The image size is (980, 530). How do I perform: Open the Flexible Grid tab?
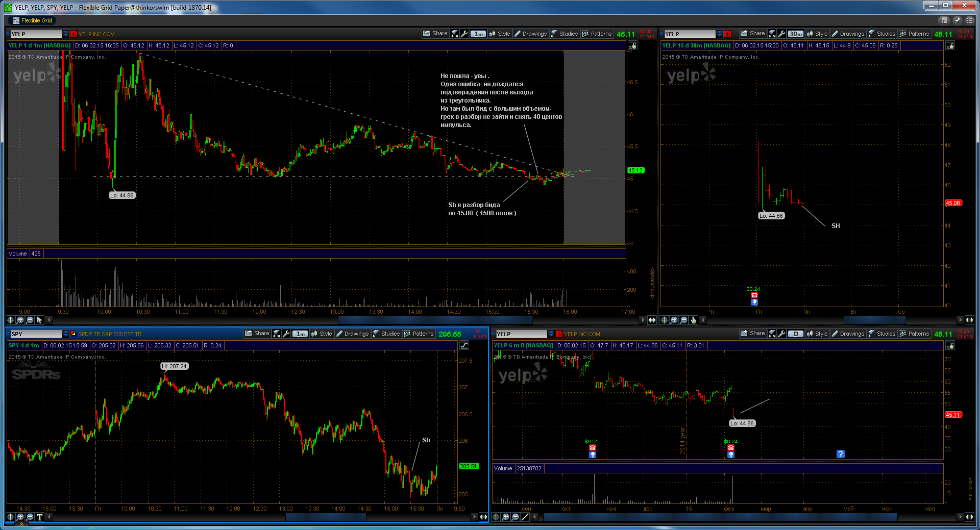click(x=32, y=20)
